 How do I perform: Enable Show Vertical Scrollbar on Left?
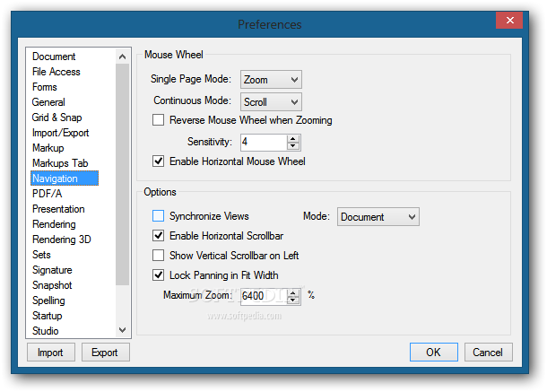click(x=159, y=256)
